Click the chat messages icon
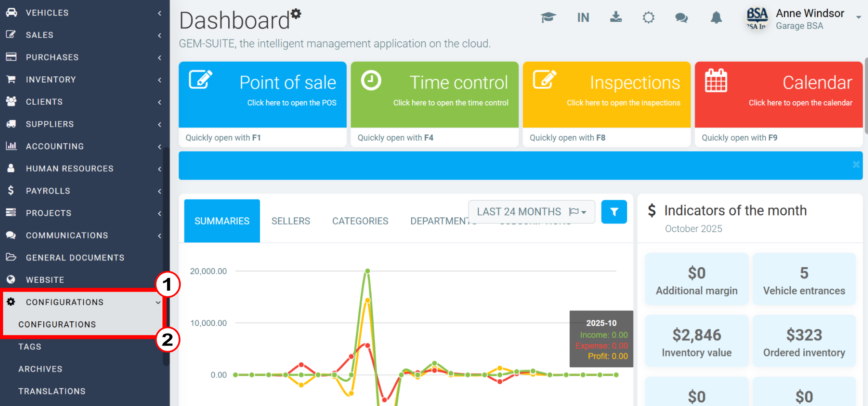The height and width of the screenshot is (406, 868). pyautogui.click(x=681, y=18)
